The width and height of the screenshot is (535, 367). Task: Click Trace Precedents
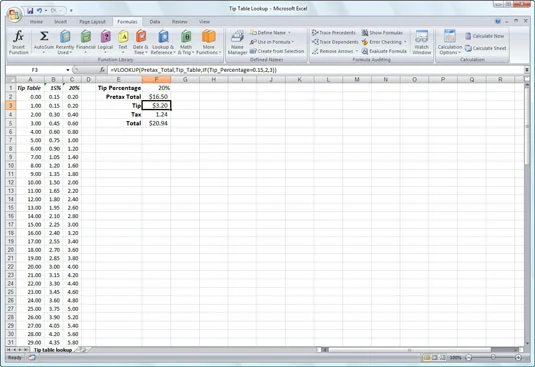(x=334, y=33)
